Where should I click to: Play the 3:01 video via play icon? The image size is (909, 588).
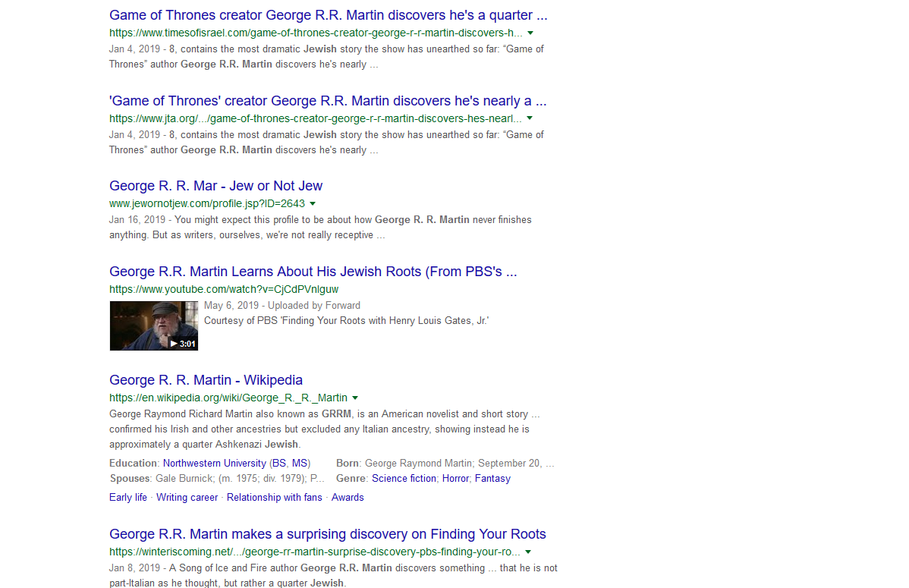(174, 344)
